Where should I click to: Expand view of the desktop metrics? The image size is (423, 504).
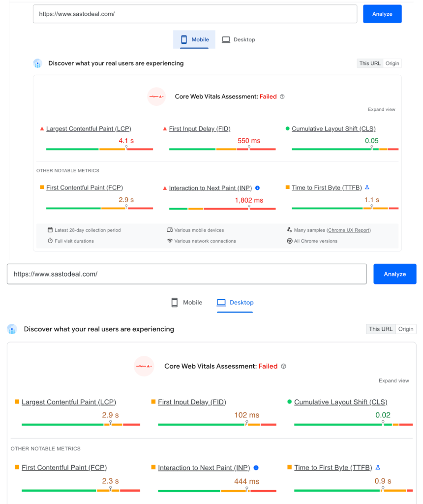(393, 381)
